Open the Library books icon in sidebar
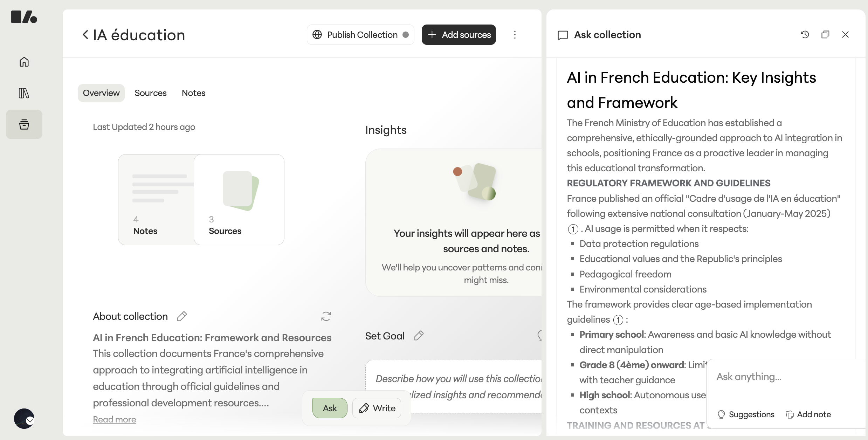 click(x=24, y=93)
